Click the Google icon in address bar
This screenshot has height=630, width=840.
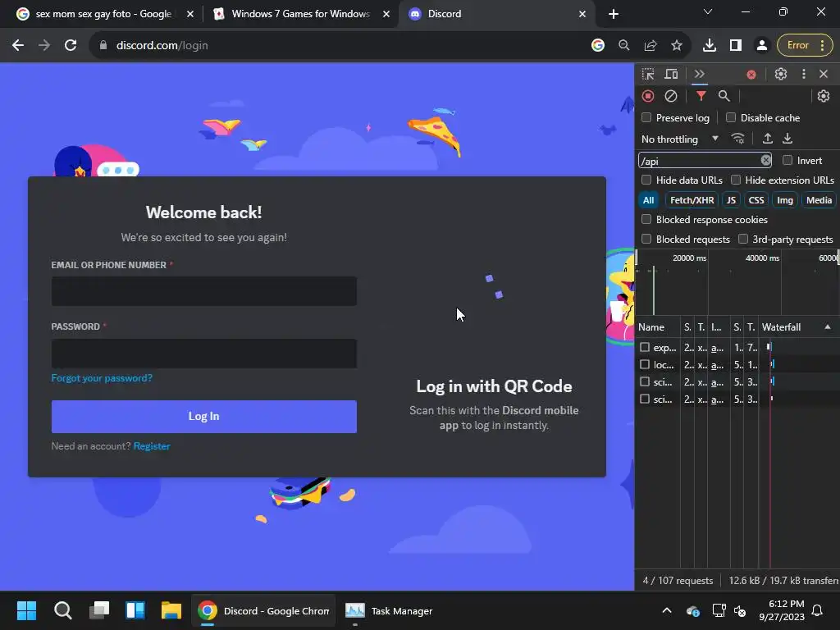[x=598, y=46]
